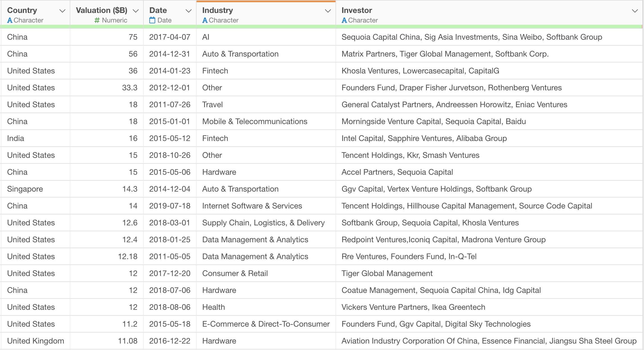The height and width of the screenshot is (350, 644).
Task: Click Country column Character type icon
Action: pyautogui.click(x=10, y=20)
